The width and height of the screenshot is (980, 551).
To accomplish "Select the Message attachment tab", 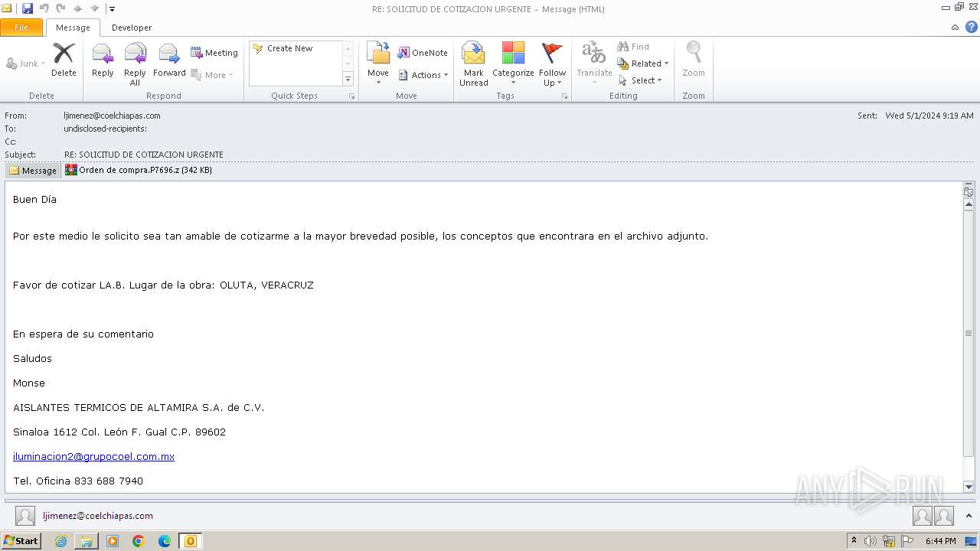I will coord(33,170).
